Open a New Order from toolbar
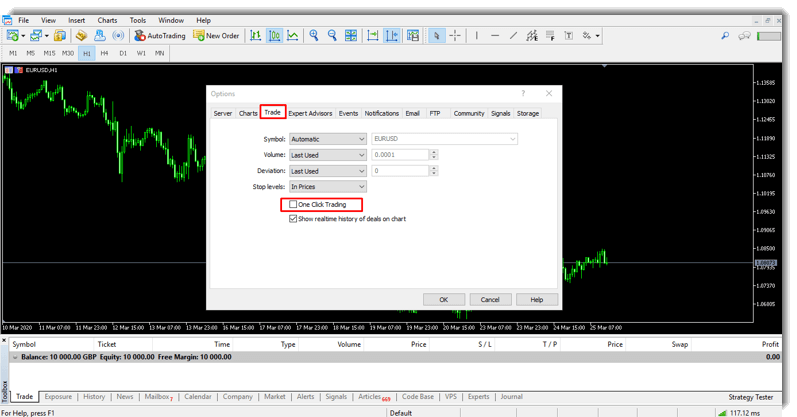797x417 pixels. tap(216, 36)
